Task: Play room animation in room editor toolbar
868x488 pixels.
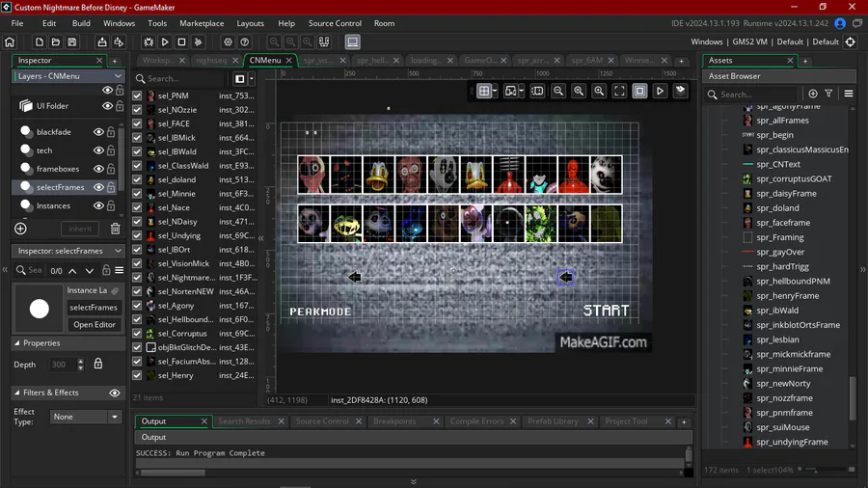Action: 660,92
